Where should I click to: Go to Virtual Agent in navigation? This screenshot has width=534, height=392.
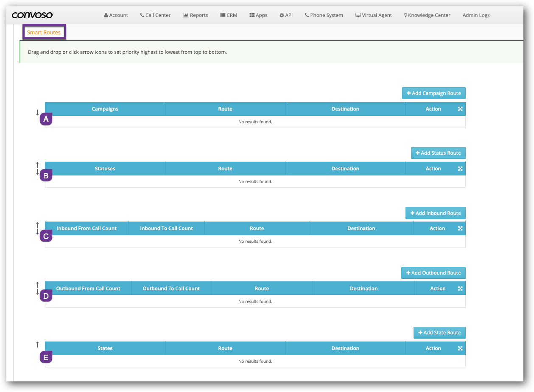click(x=374, y=15)
